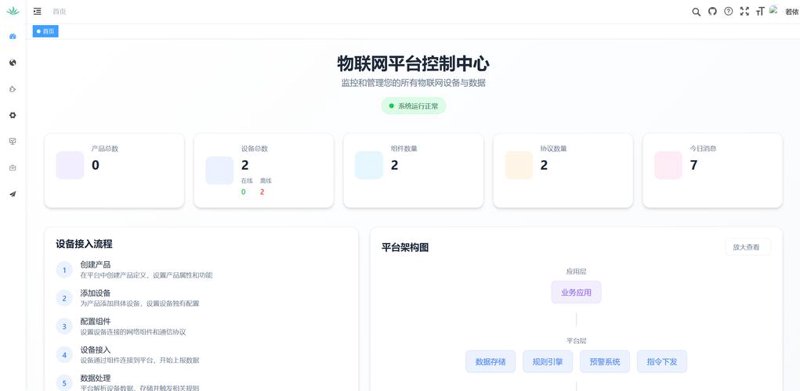Viewport: 800px width, 391px height.
Task: Click the 应用层 layer label
Action: 576,272
